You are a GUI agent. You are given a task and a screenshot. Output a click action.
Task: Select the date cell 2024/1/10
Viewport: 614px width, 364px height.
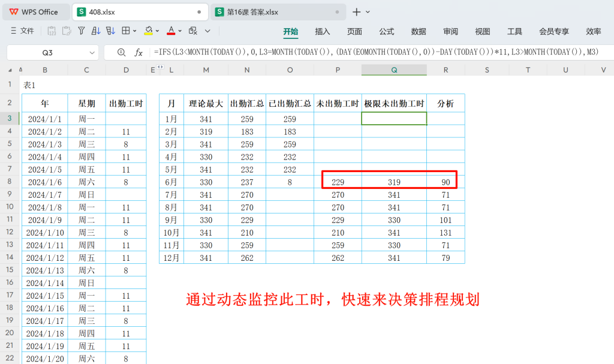point(44,233)
